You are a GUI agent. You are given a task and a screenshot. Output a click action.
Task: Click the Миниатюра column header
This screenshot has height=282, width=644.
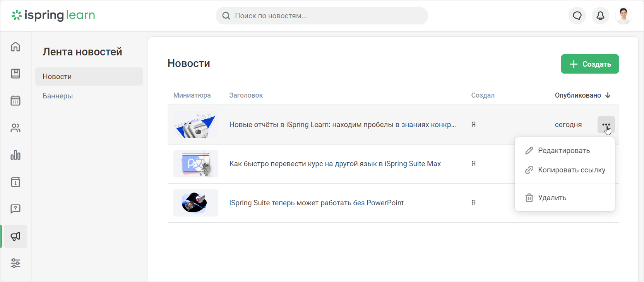192,95
